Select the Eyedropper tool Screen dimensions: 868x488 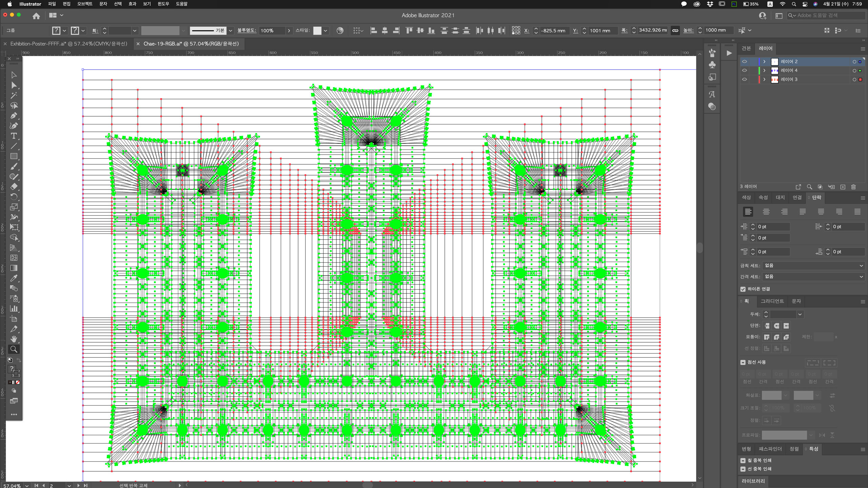(14, 278)
